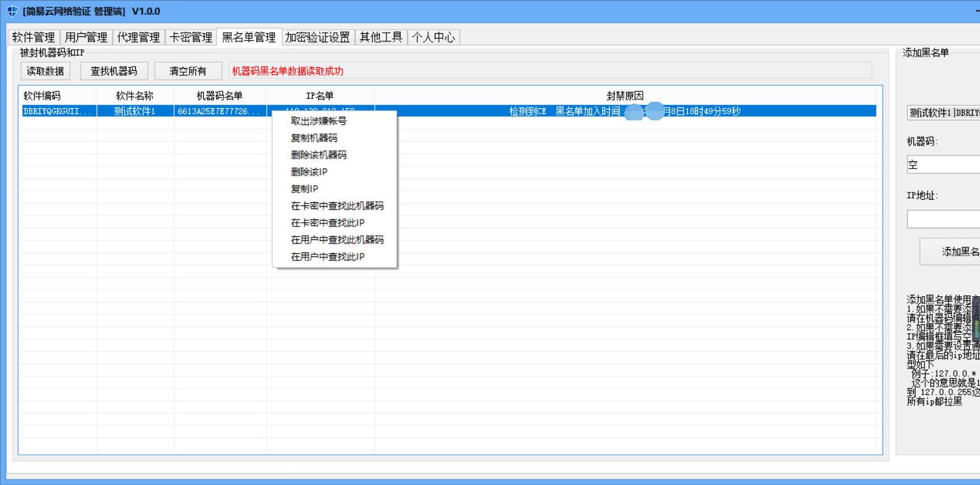
Task: Open the 测试软件1 software dropdown
Action: tap(943, 113)
